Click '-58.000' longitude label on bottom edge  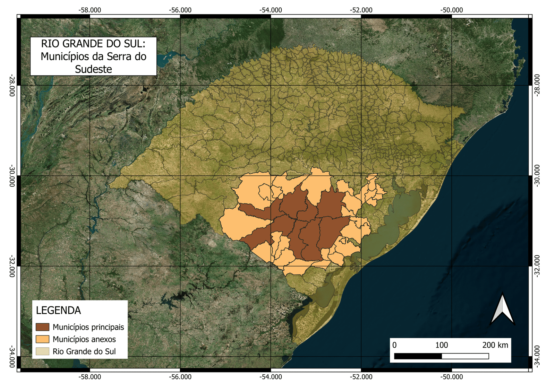pyautogui.click(x=89, y=377)
